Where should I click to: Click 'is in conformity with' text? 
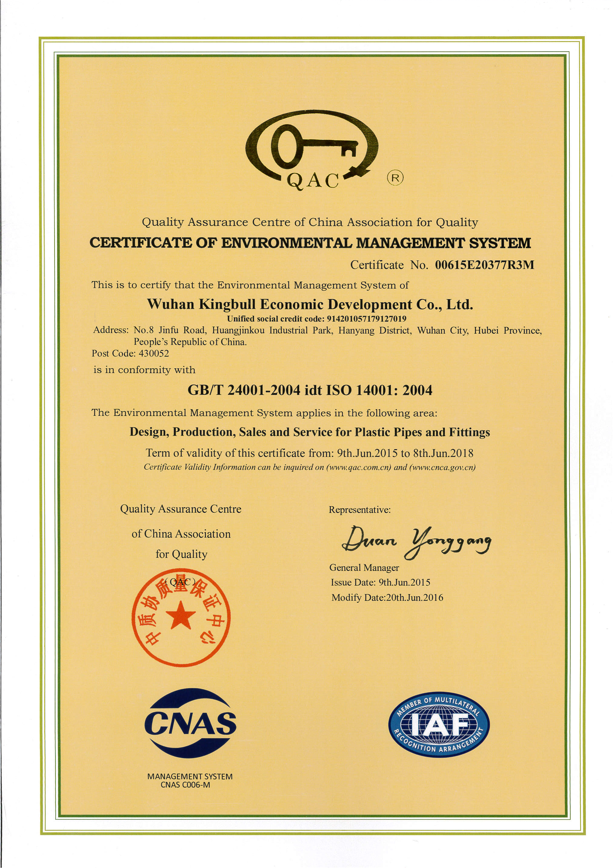144,370
